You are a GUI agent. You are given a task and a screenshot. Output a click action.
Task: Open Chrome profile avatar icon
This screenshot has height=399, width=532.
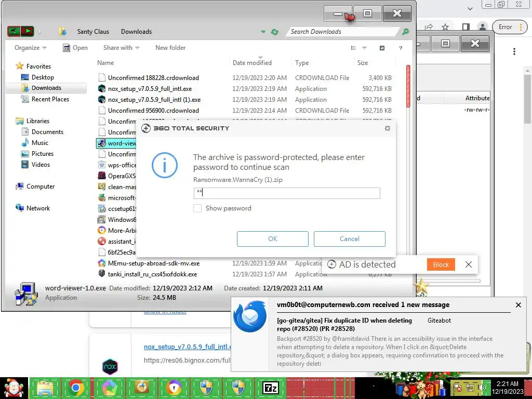coord(482,27)
